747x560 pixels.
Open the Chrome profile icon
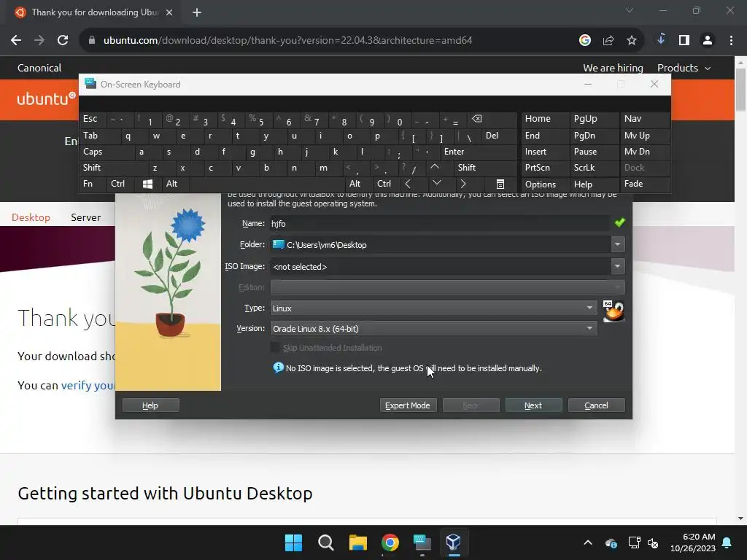[708, 41]
